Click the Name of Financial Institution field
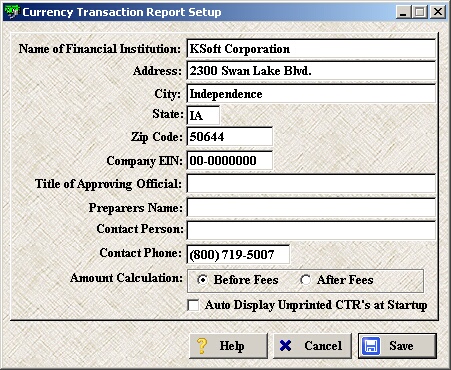 pyautogui.click(x=311, y=49)
